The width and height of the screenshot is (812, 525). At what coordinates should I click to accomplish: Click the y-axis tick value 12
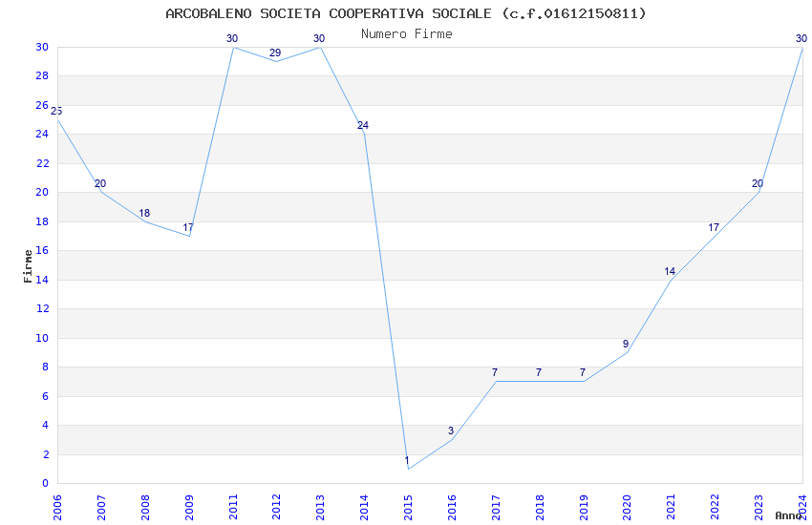[x=42, y=308]
